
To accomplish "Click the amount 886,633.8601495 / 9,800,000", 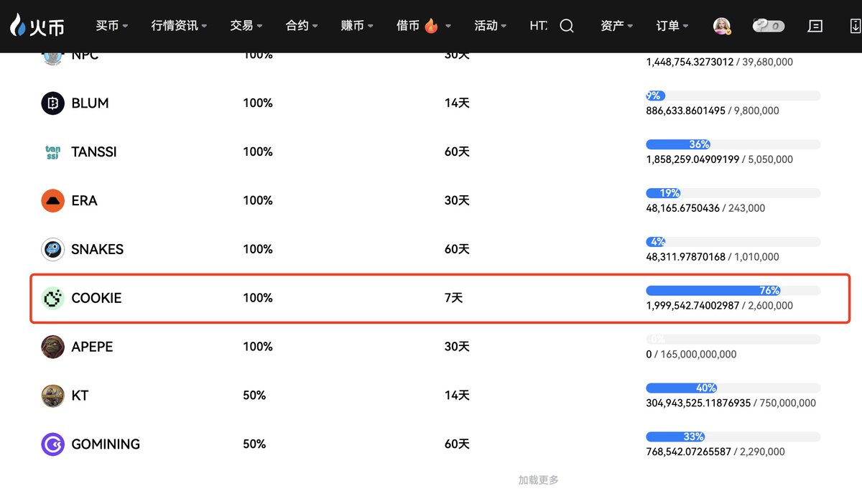I will (713, 111).
